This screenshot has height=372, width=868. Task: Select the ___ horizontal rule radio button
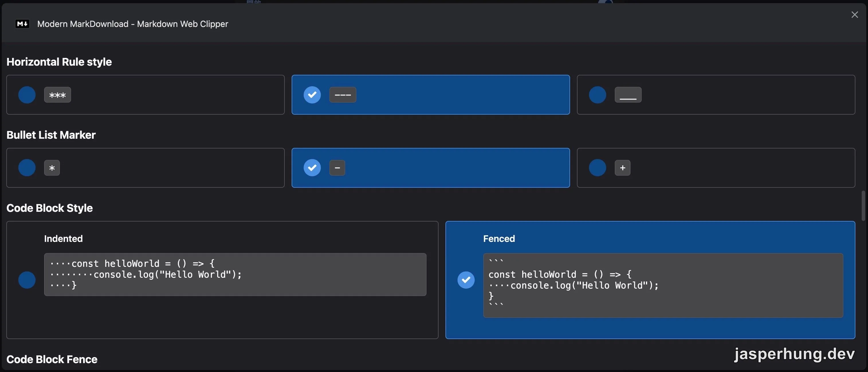[x=597, y=95]
